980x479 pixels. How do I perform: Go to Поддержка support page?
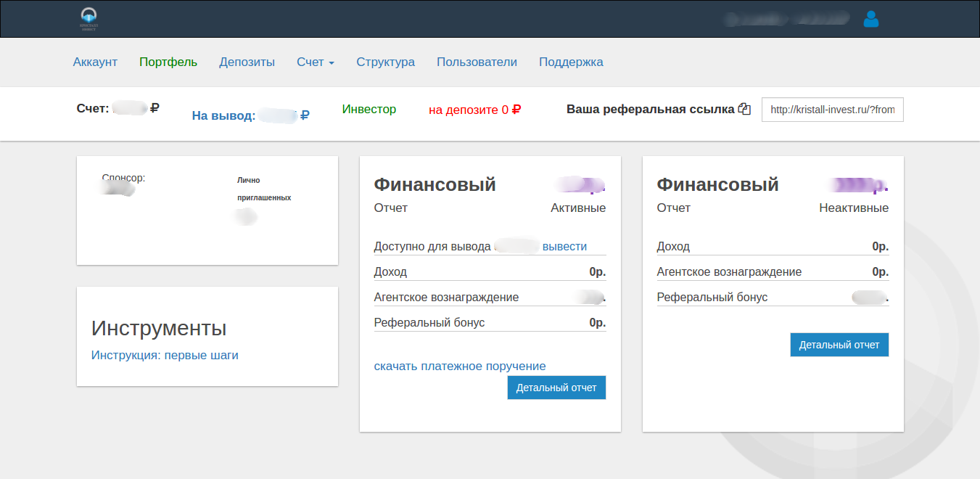pyautogui.click(x=571, y=62)
